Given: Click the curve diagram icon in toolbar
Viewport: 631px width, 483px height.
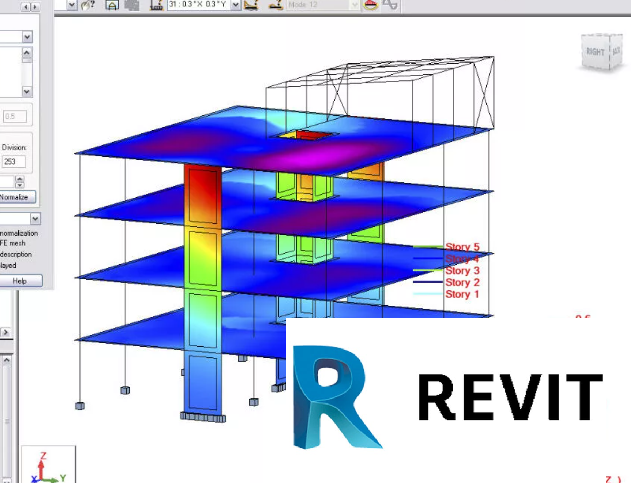Looking at the screenshot, I should point(390,5).
